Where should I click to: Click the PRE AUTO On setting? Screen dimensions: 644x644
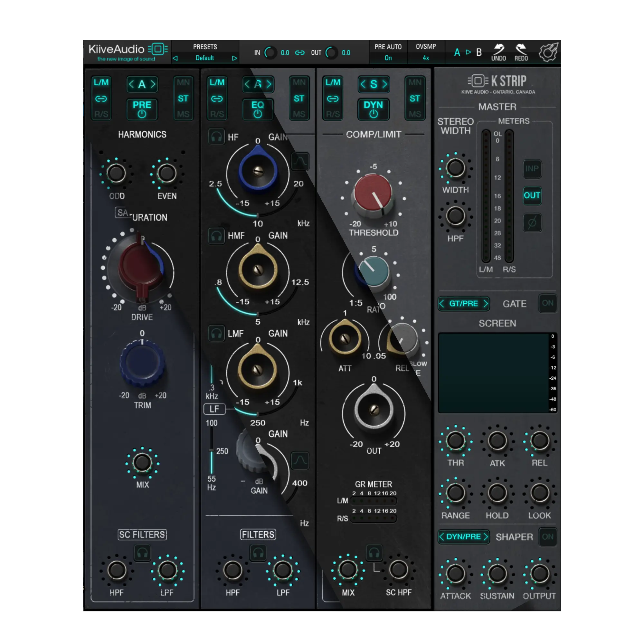pos(388,58)
